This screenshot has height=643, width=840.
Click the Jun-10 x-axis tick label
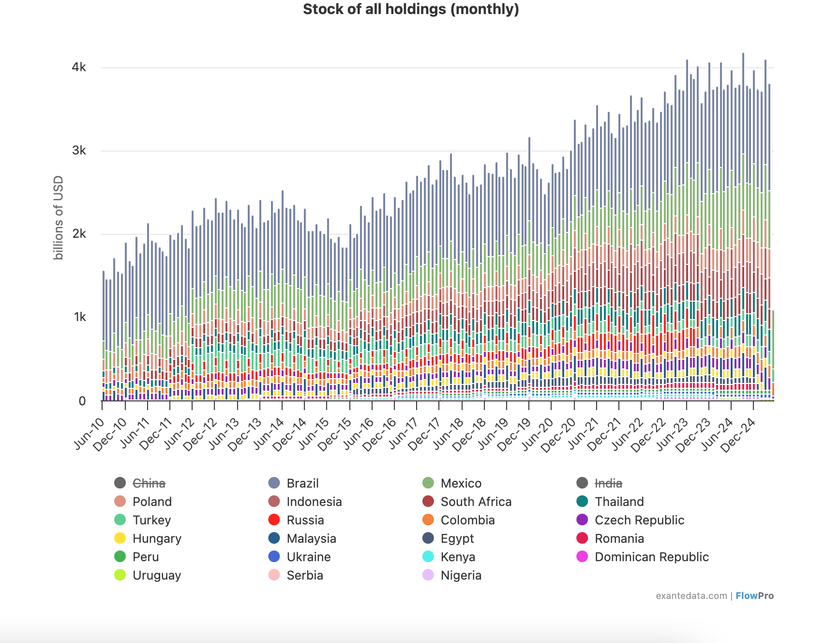pos(90,433)
